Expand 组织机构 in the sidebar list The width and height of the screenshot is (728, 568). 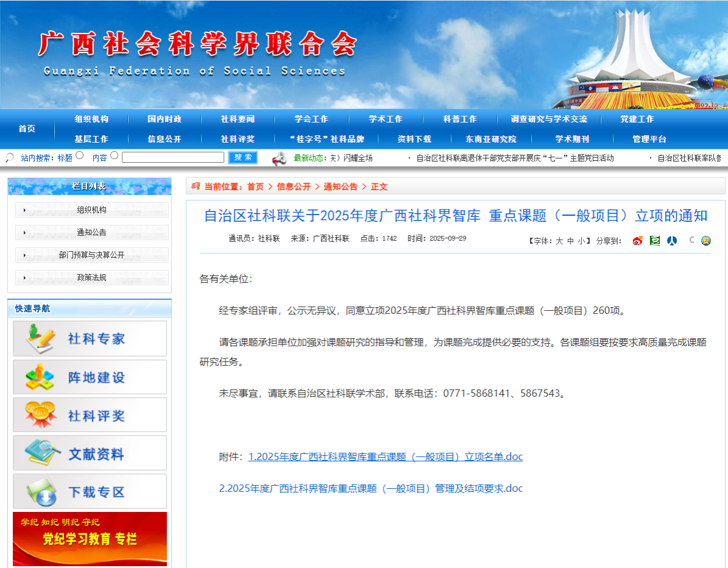click(x=91, y=210)
